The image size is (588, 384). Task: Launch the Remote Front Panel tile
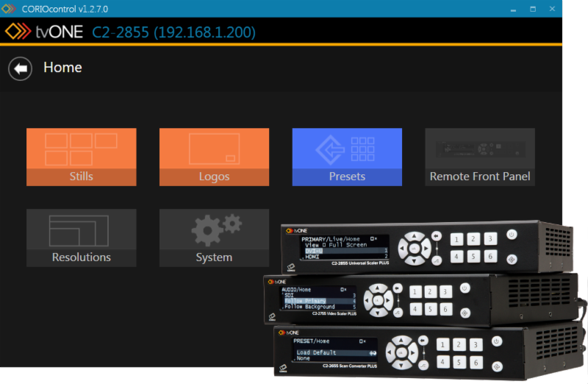tap(480, 157)
